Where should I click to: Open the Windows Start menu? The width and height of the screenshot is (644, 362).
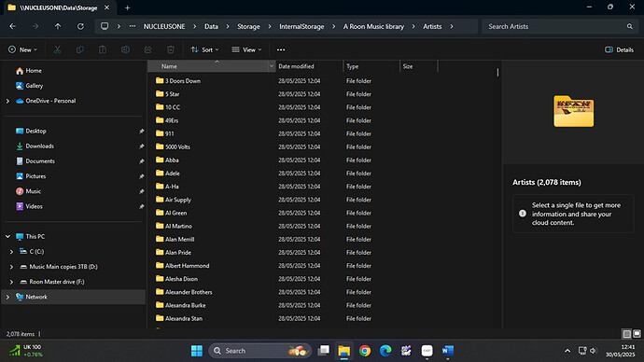pyautogui.click(x=197, y=351)
